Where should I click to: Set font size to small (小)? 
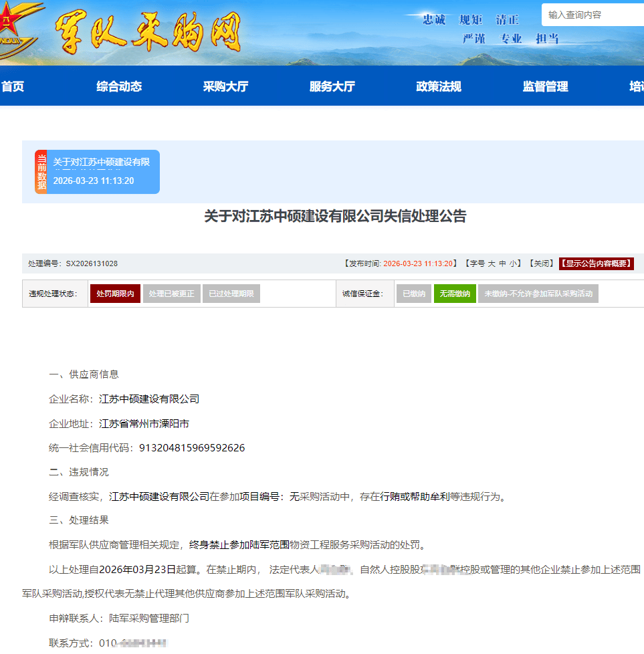(513, 264)
